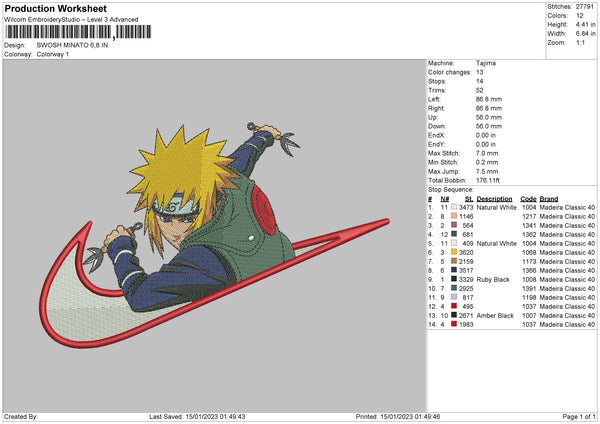This screenshot has width=600, height=424.
Task: Click the 'Up:' extent label
Action: click(x=433, y=117)
